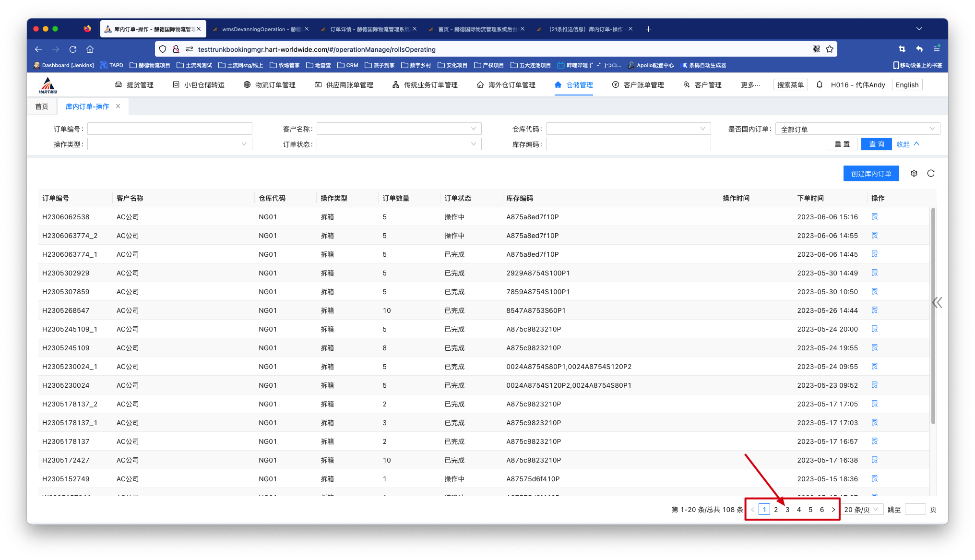Click the table refresh icon
The image size is (975, 560).
(931, 173)
